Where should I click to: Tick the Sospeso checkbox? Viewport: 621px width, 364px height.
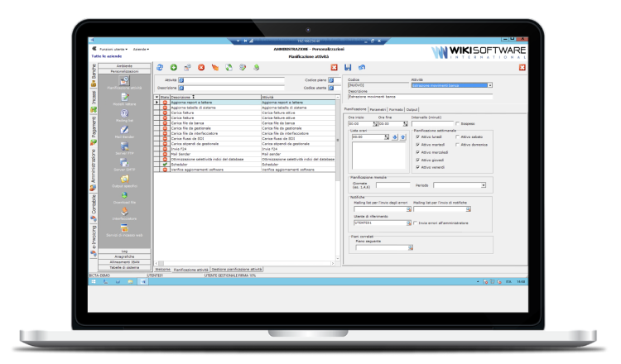pyautogui.click(x=458, y=124)
